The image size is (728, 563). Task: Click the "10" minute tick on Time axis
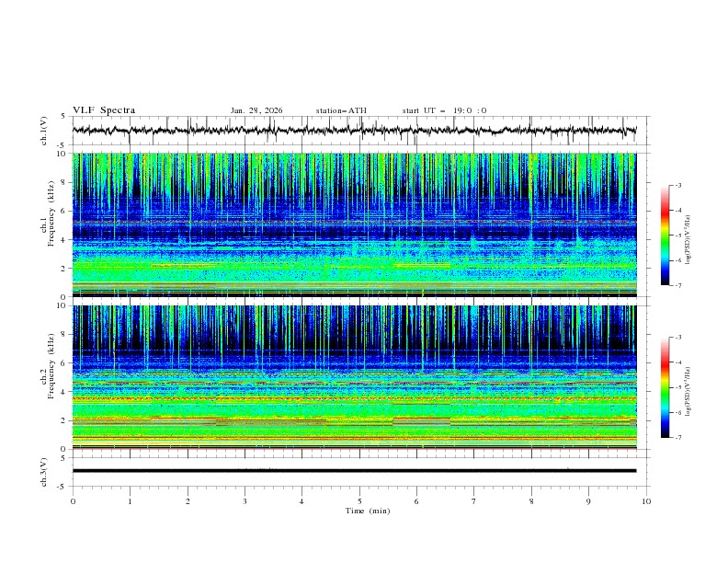click(646, 501)
